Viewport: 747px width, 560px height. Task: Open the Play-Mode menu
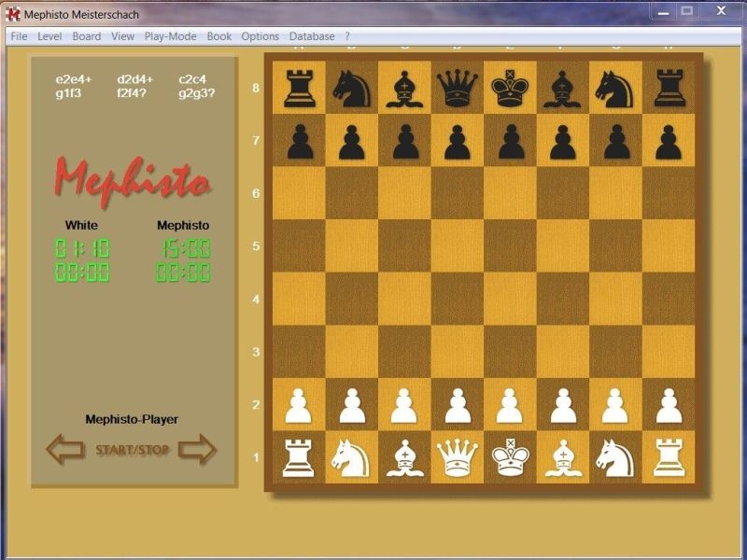171,36
